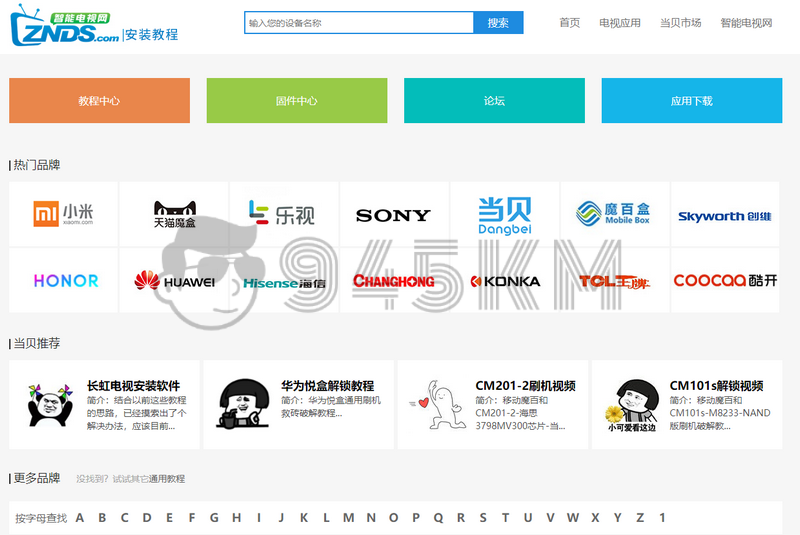The width and height of the screenshot is (800, 535).
Task: Filter brands by the number 1
Action: [662, 518]
